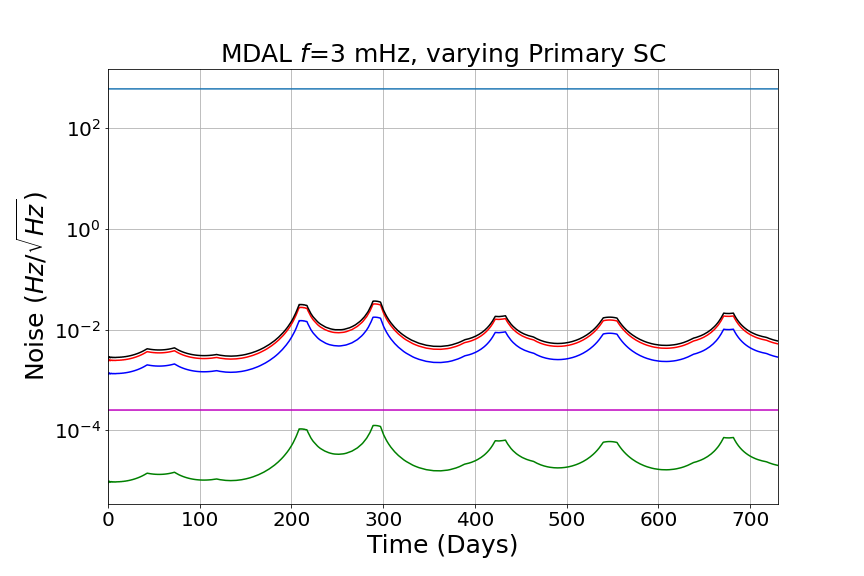The image size is (864, 576).
Task: Click the x-axis label 'Time (Days)'
Action: [x=442, y=545]
